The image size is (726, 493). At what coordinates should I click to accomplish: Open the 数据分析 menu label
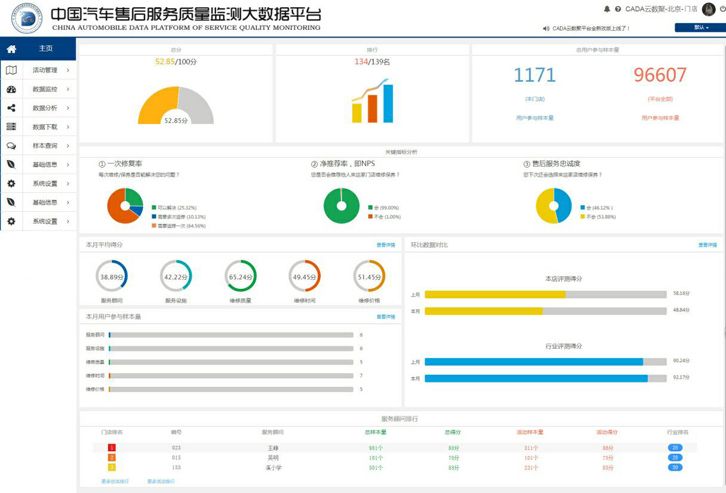coord(45,108)
